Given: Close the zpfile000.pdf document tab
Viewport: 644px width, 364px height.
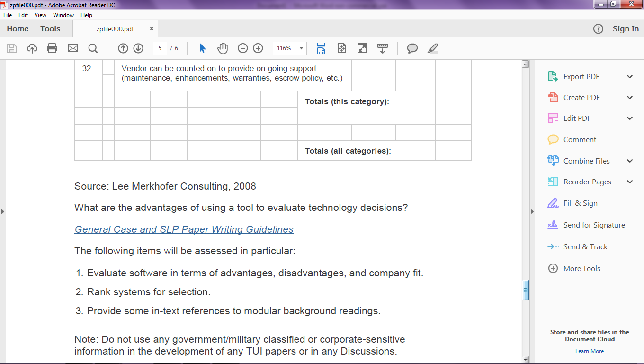Looking at the screenshot, I should (x=152, y=29).
